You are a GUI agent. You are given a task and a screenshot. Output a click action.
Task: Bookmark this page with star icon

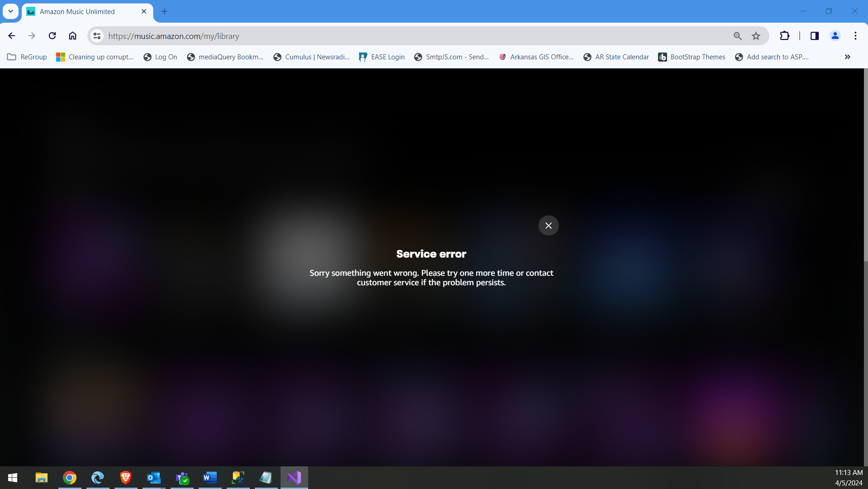coord(756,36)
